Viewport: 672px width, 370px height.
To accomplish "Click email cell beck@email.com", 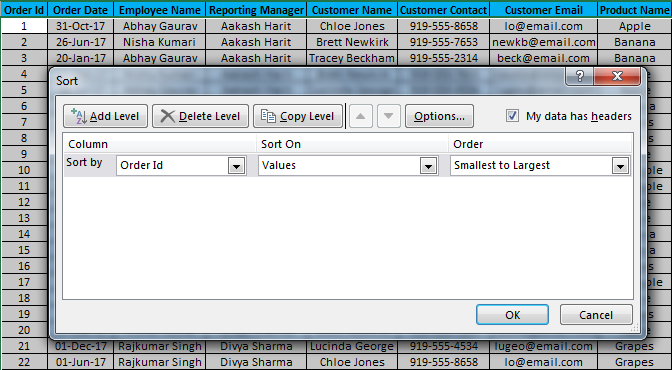I will pos(543,58).
